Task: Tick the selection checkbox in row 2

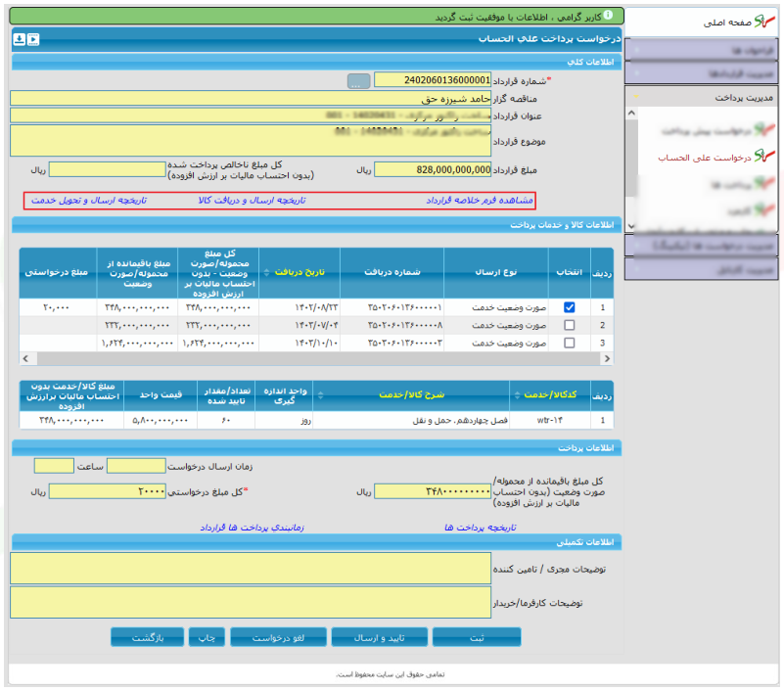Action: coord(569,326)
